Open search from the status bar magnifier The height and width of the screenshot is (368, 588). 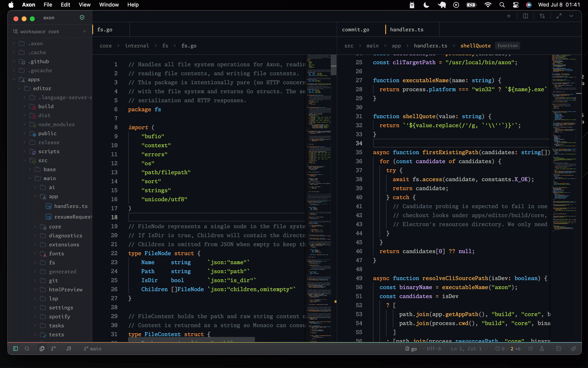coord(27,349)
